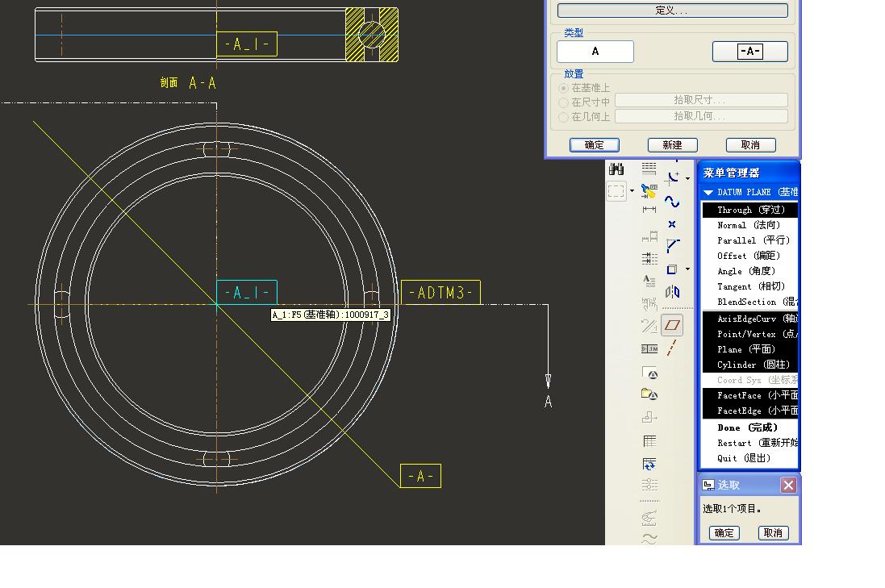This screenshot has height=588, width=885.
Task: Choose Normal (法向) constraint
Action: (750, 225)
